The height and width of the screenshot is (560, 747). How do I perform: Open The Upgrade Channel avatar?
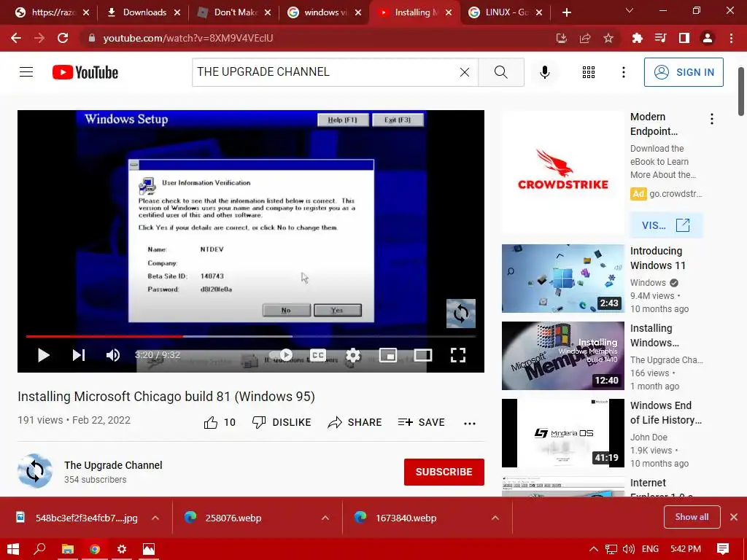click(x=35, y=471)
